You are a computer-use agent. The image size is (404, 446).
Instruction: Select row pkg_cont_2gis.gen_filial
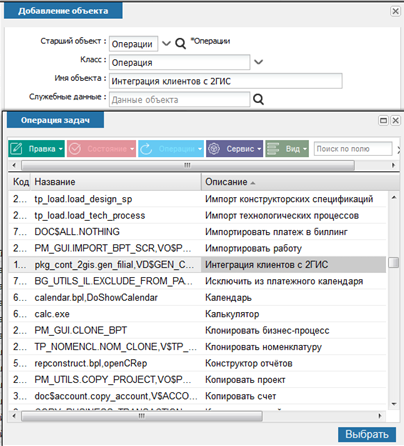pyautogui.click(x=197, y=265)
